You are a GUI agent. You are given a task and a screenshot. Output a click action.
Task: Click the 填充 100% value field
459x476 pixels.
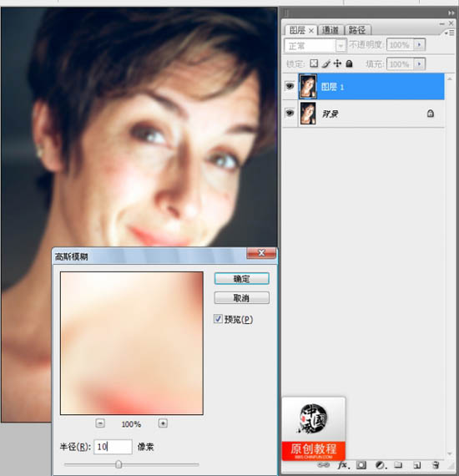401,63
